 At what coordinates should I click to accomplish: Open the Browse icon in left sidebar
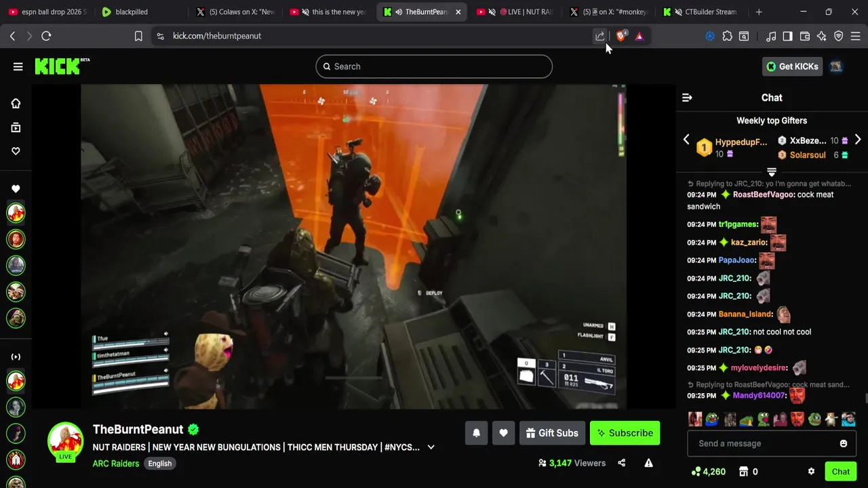16,127
